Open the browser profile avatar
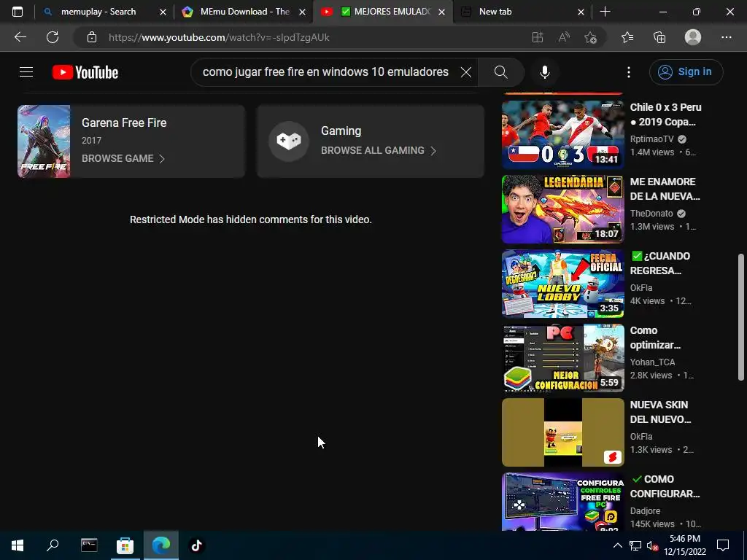Screen dimensions: 747x560 pyautogui.click(x=693, y=37)
